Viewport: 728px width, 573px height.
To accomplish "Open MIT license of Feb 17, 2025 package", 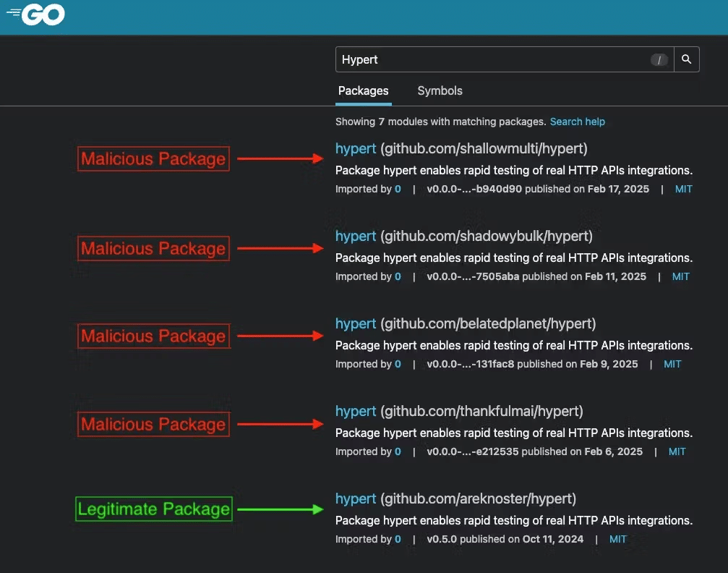I will coord(683,189).
